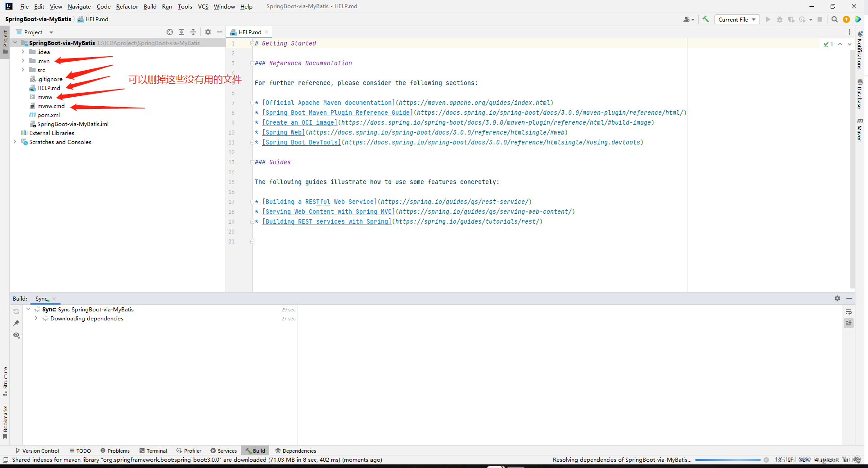Click the Official Apache Maven documentation link
The height and width of the screenshot is (468, 868).
pyautogui.click(x=329, y=103)
